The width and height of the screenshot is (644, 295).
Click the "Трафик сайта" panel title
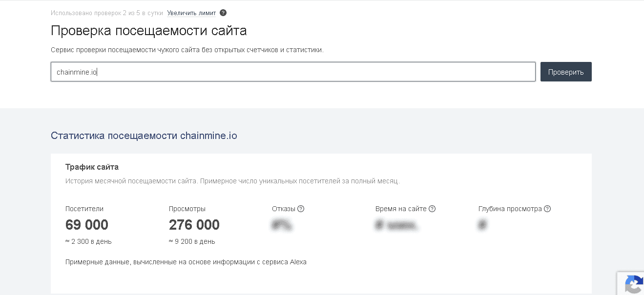[x=92, y=166]
